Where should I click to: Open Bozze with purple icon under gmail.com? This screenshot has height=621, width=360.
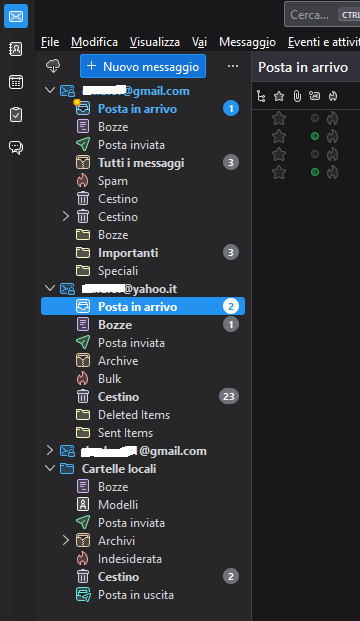point(143,127)
